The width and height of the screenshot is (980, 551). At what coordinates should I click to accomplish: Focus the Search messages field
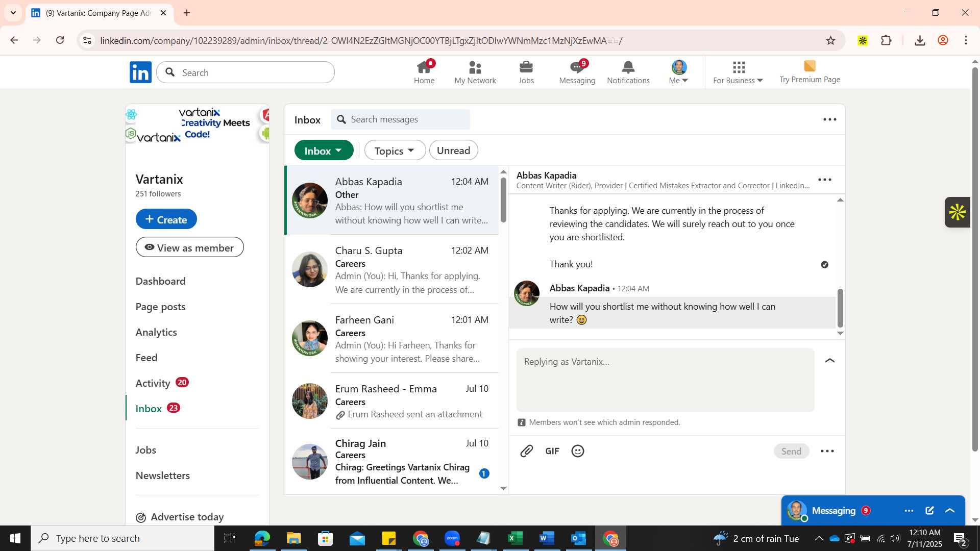(400, 119)
